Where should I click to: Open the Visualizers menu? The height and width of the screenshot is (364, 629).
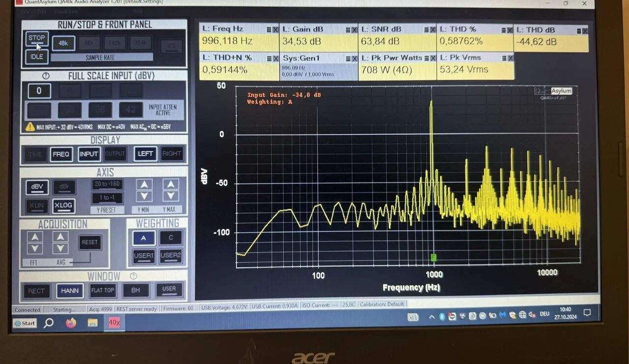[x=65, y=11]
